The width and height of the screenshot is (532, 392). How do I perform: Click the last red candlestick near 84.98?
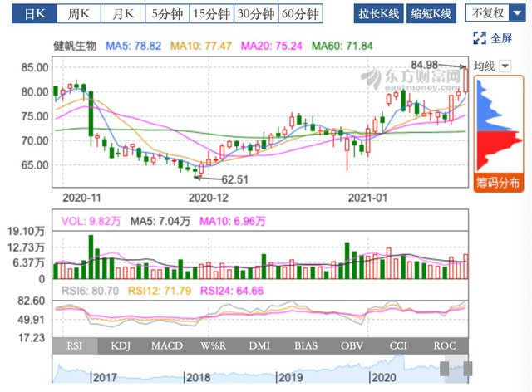[466, 81]
